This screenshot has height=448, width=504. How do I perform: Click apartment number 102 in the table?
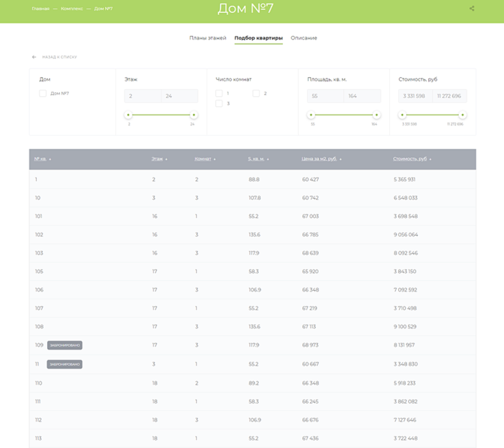[x=39, y=235]
